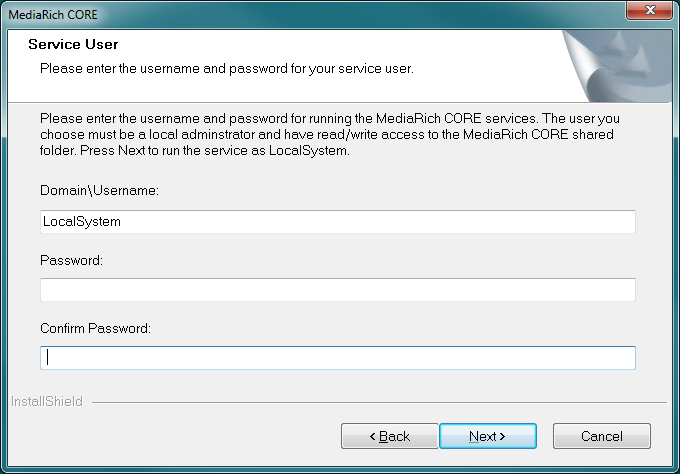Click the separator line beside InstallShield
Viewport: 680px width, 474px height.
pyautogui.click(x=379, y=402)
